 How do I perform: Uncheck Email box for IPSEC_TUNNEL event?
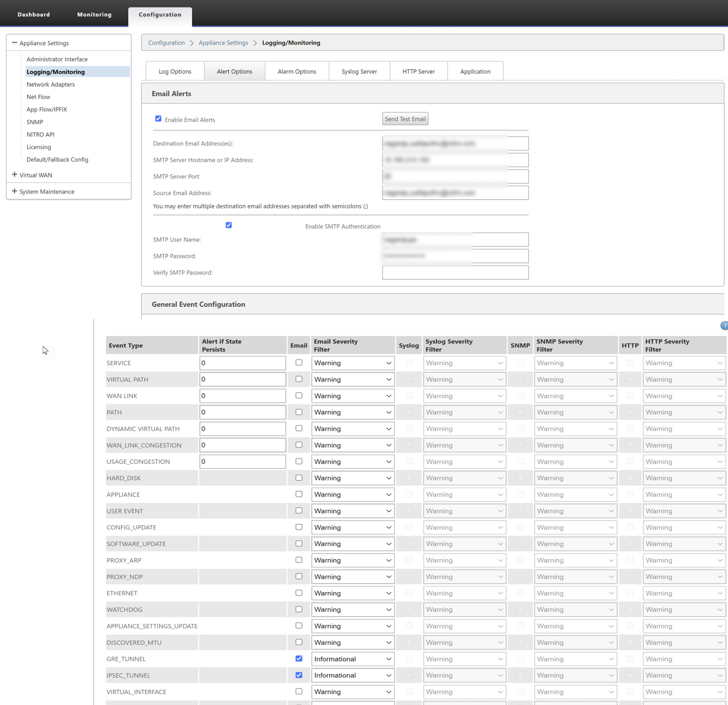coord(299,675)
